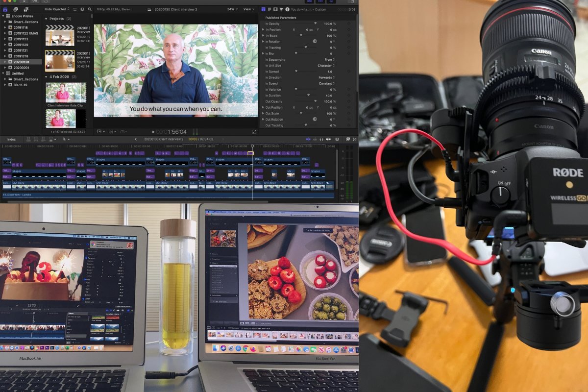Collapse the Encore Pilates library

tap(3, 16)
